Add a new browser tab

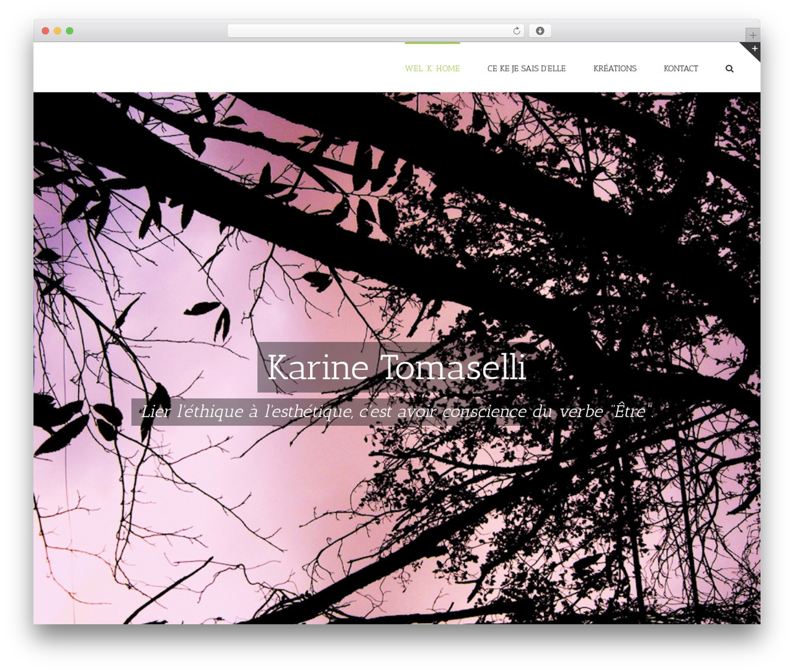pos(752,35)
